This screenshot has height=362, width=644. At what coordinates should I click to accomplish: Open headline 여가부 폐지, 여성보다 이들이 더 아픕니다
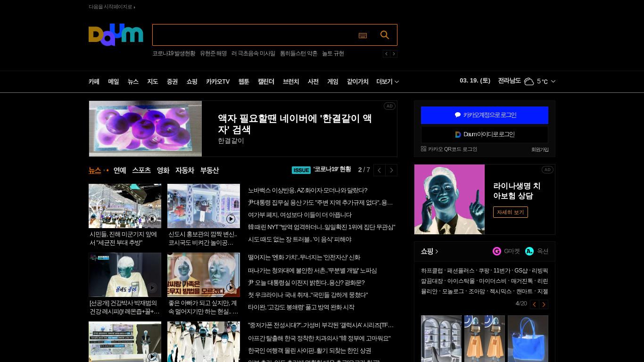[x=300, y=215]
